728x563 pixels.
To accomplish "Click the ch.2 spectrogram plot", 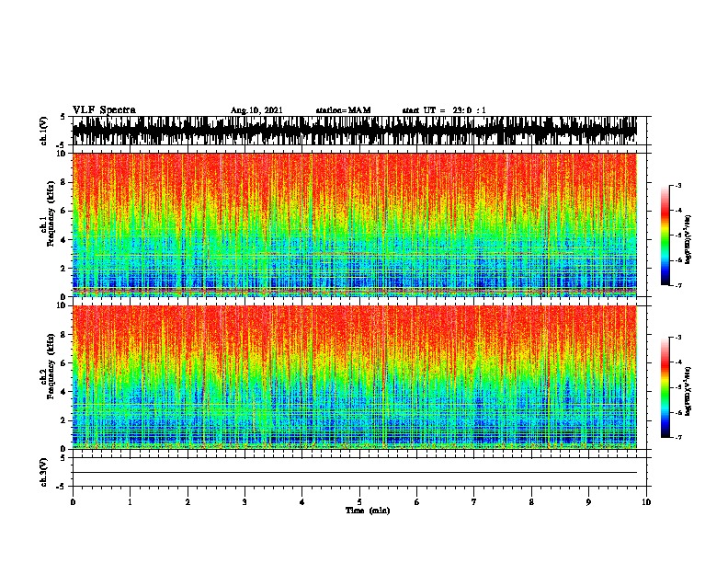I will point(355,377).
